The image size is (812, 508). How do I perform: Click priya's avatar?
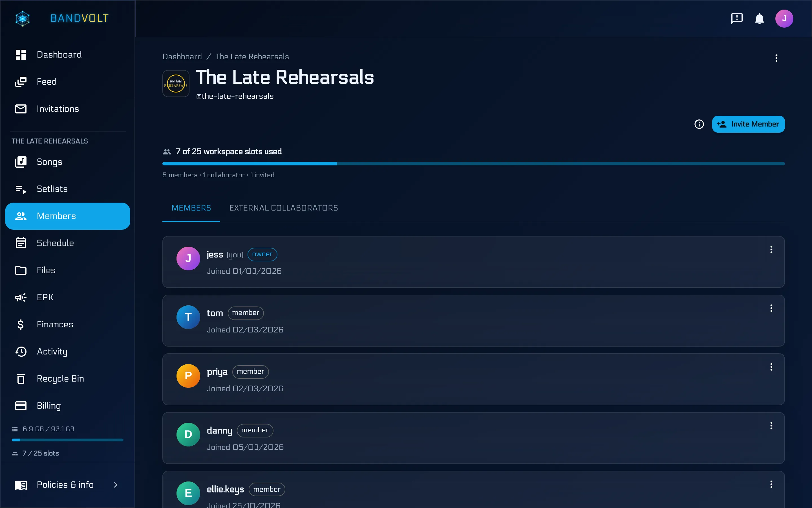point(188,376)
